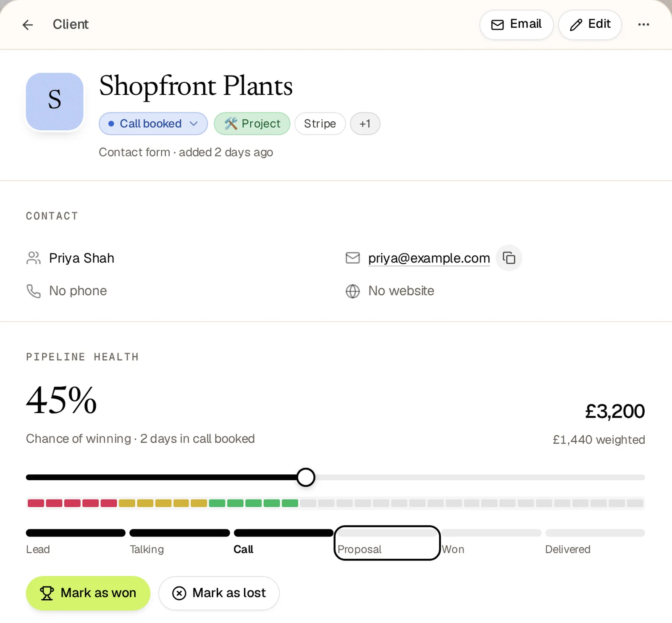Viewport: 672px width, 623px height.
Task: Click the £3,200 deal value
Action: click(615, 411)
